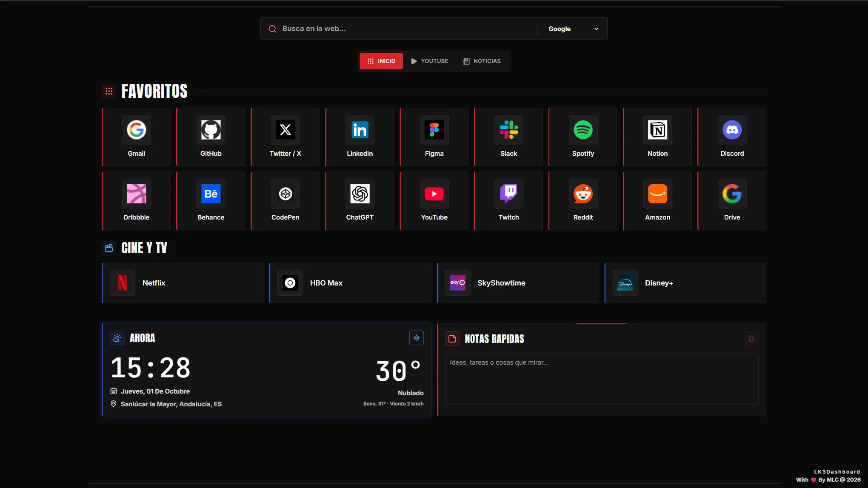
Task: Open the Amazon tile
Action: click(x=657, y=201)
